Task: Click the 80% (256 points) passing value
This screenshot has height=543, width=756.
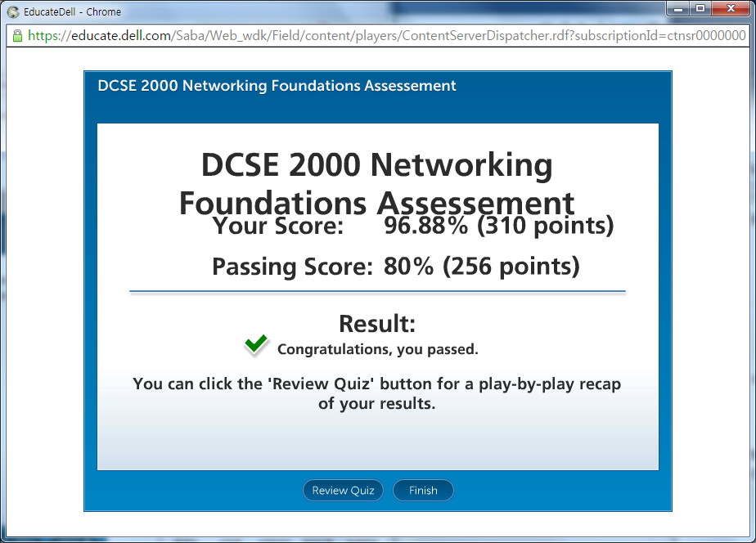Action: [481, 267]
